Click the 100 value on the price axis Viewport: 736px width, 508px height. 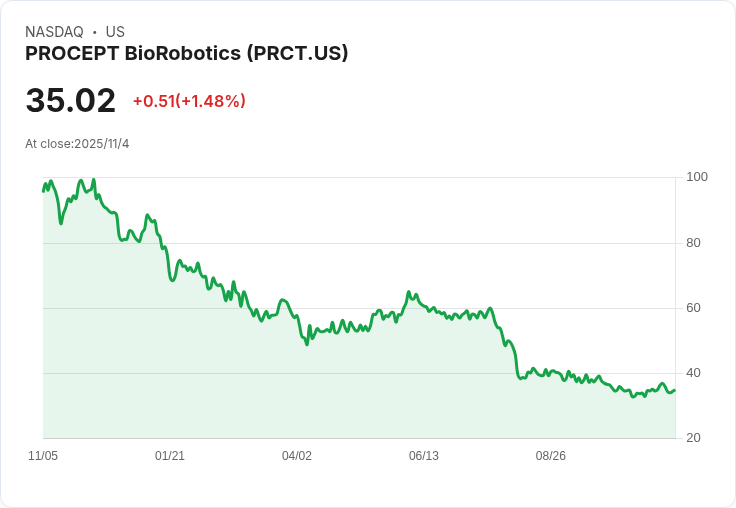pos(697,177)
